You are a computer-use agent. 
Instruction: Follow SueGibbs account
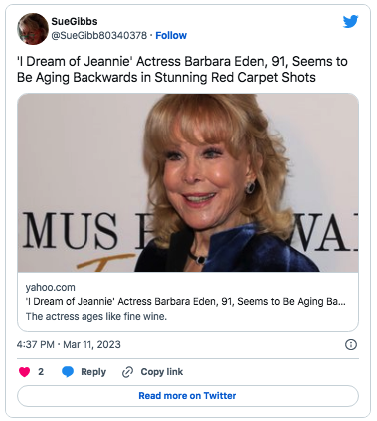point(171,35)
